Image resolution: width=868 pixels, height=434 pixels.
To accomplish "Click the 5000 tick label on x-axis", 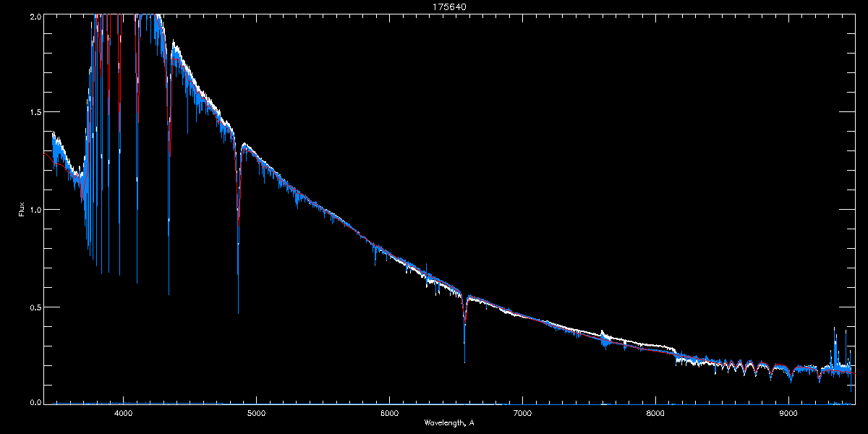I will (x=256, y=414).
